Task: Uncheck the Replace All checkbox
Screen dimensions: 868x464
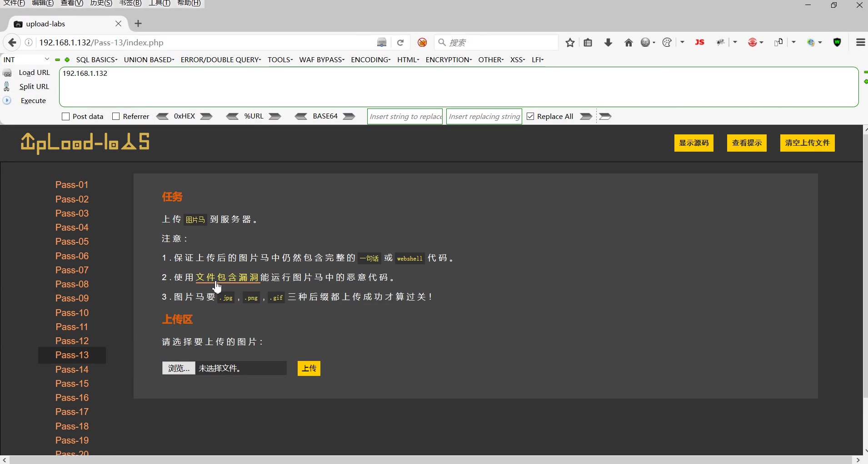Action: click(530, 116)
